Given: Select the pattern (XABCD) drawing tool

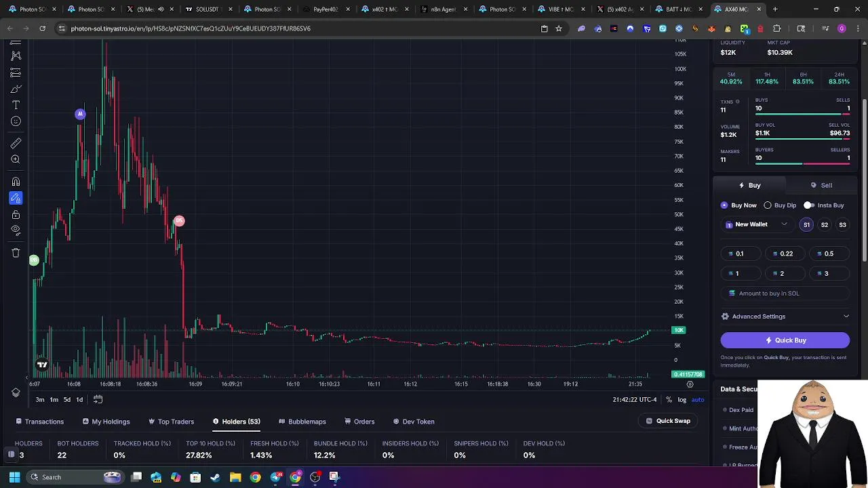Looking at the screenshot, I should pos(16,56).
